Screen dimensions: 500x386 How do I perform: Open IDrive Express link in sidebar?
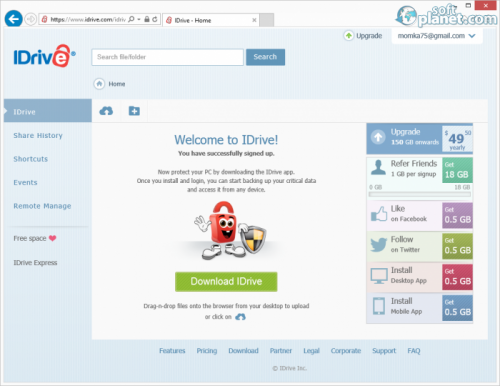35,263
